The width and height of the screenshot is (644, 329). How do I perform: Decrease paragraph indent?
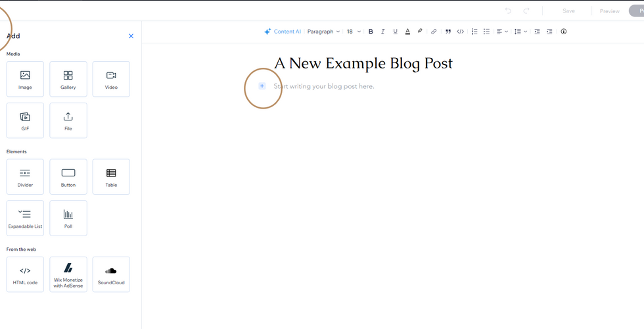tap(537, 32)
